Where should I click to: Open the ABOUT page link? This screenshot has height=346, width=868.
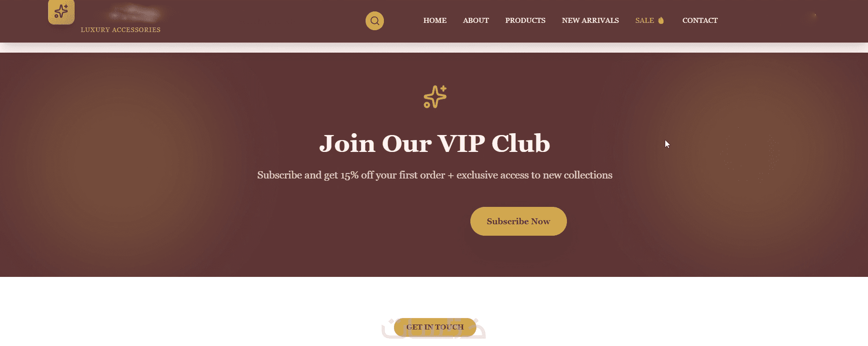pyautogui.click(x=476, y=21)
